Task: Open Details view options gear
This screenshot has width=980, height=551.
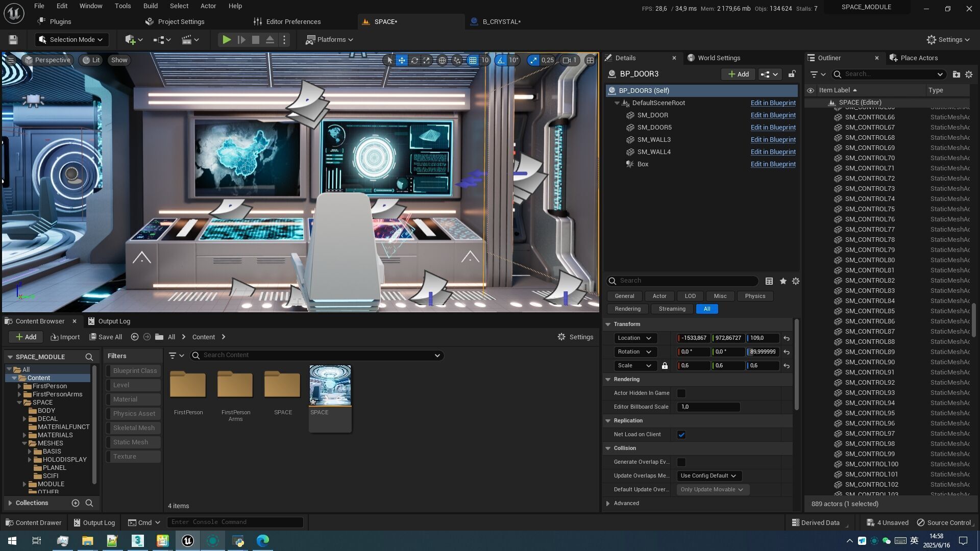Action: point(795,281)
